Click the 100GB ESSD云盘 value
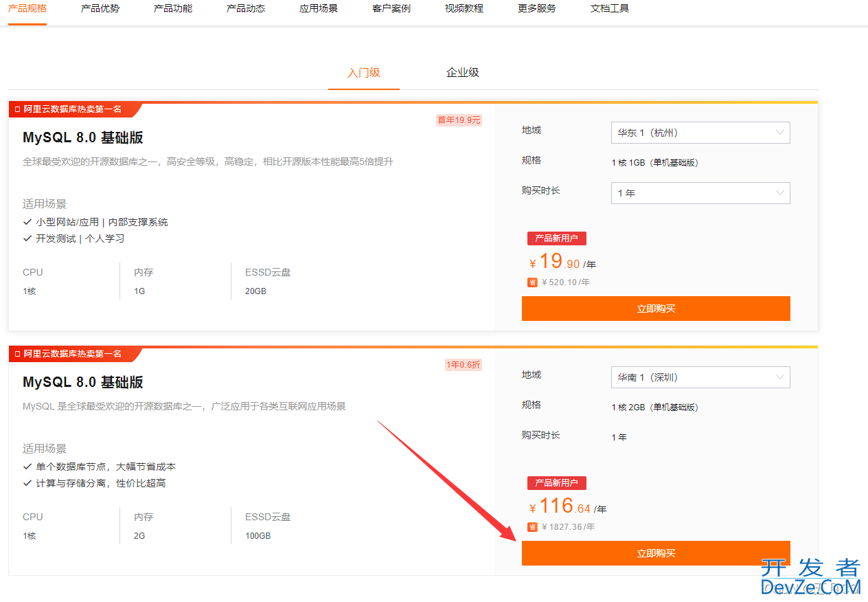 pyautogui.click(x=258, y=536)
